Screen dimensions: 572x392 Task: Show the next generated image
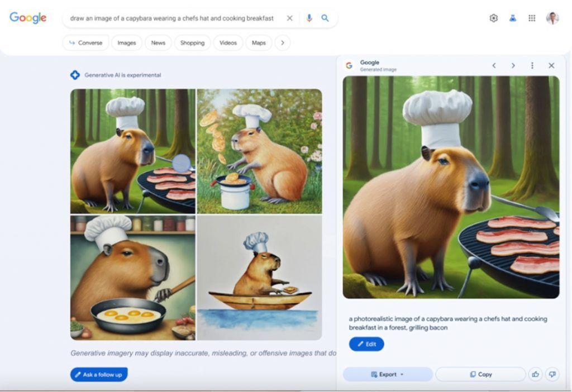click(513, 65)
